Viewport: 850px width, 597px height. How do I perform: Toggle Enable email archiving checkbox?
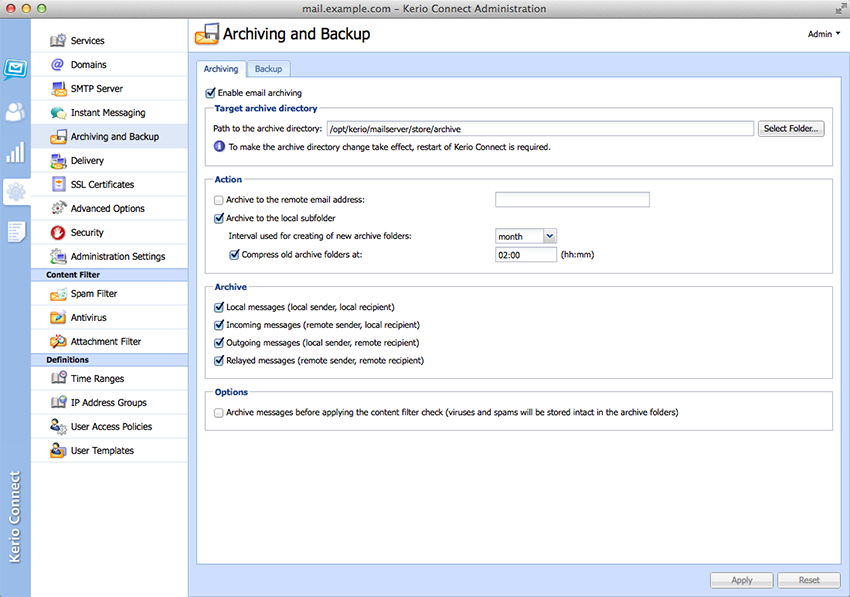pos(210,93)
